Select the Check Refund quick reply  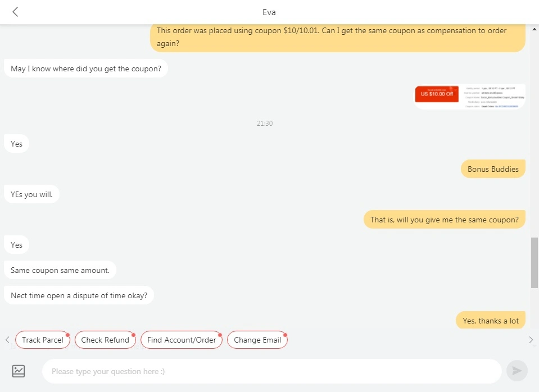[x=105, y=340]
